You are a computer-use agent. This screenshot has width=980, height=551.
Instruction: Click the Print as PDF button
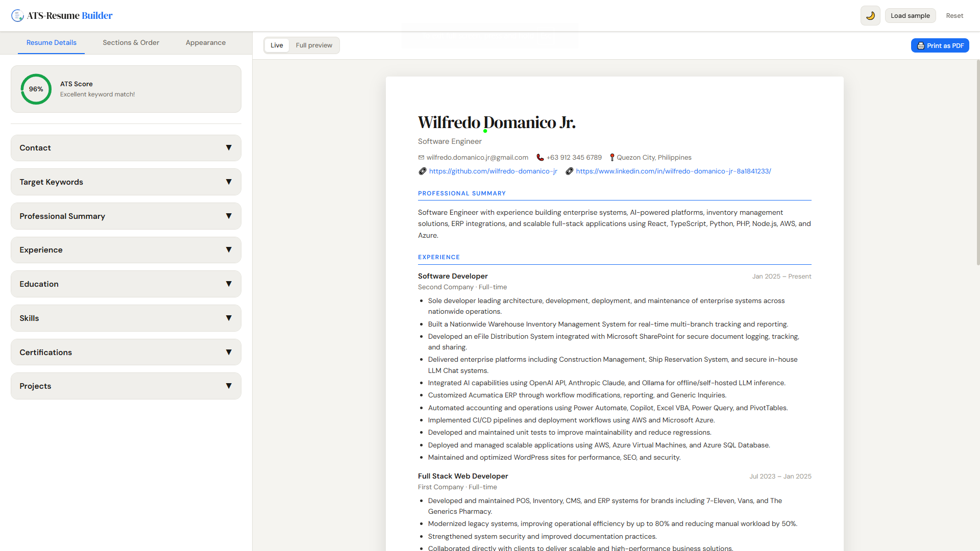(x=940, y=45)
